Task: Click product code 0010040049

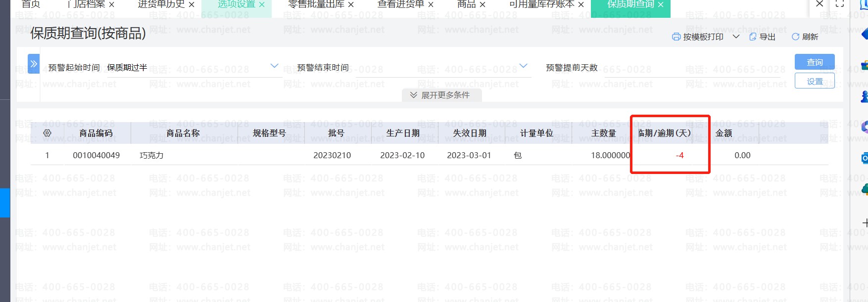Action: click(x=96, y=155)
